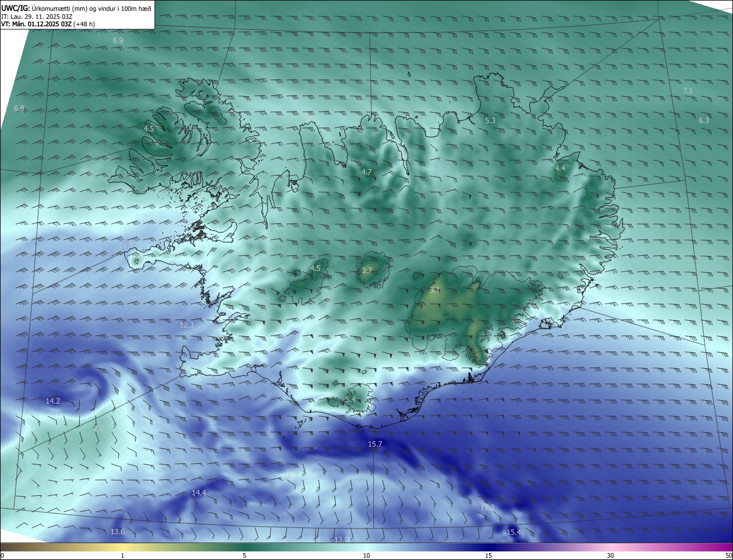Click the 3.7 value label on the glacier

coord(368,270)
